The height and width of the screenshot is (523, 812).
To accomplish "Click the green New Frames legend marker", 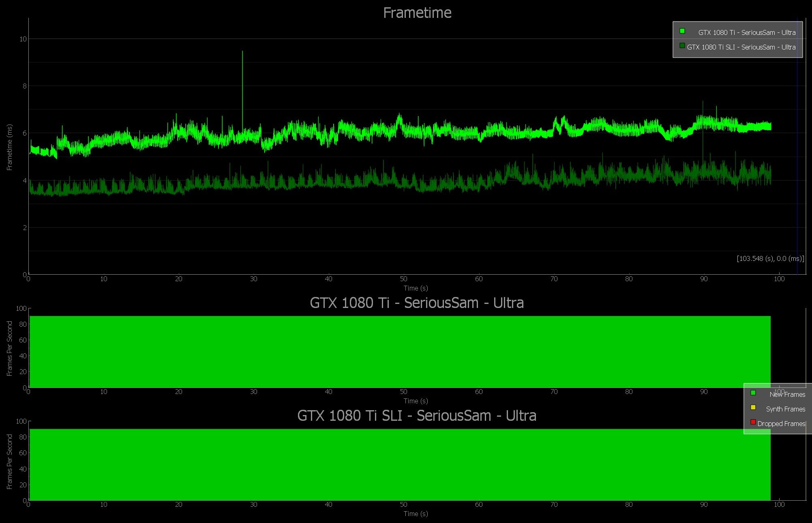I will tap(753, 392).
